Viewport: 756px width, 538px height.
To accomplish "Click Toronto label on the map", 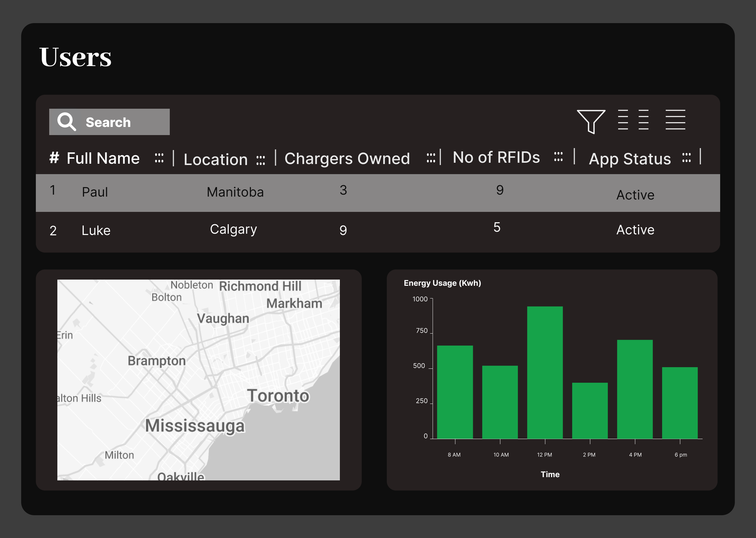I will point(278,396).
